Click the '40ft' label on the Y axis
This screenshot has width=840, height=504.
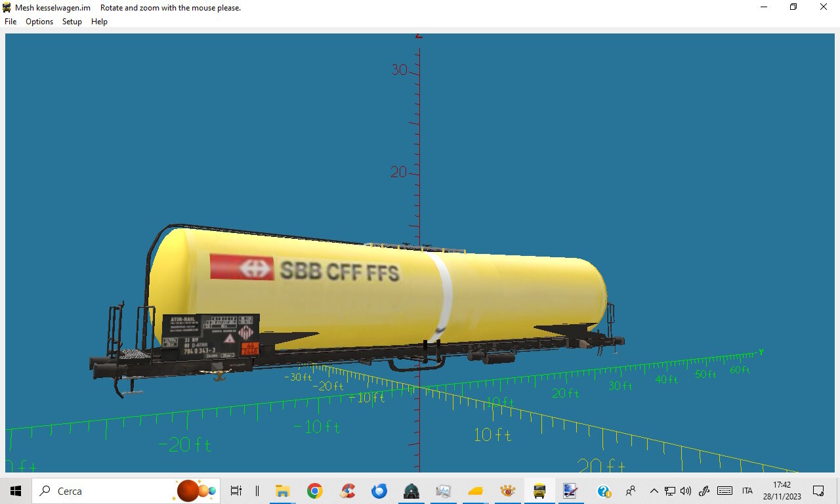(x=667, y=379)
